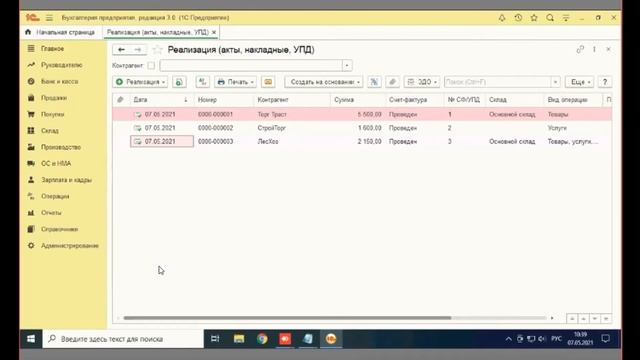The width and height of the screenshot is (640, 360).
Task: Open Главное section in sidebar
Action: click(x=52, y=49)
